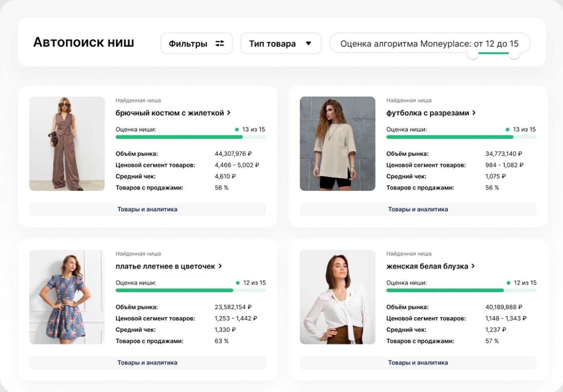The image size is (563, 392).
Task: Expand "платье лнетнее в цветочек" via its chevron
Action: coord(220,266)
